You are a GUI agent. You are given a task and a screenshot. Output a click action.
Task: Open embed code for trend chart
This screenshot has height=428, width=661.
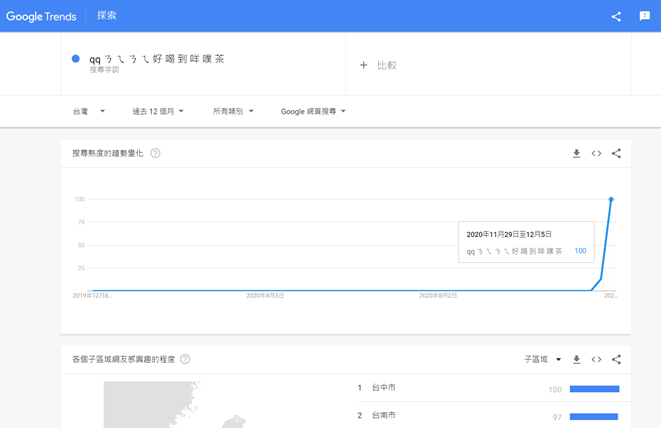click(x=596, y=153)
